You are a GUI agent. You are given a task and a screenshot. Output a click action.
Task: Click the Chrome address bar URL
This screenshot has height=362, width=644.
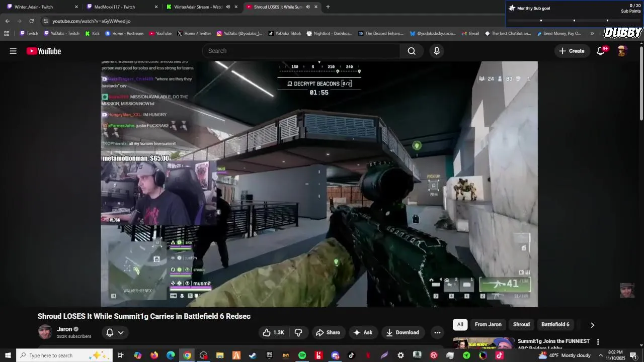point(91,21)
